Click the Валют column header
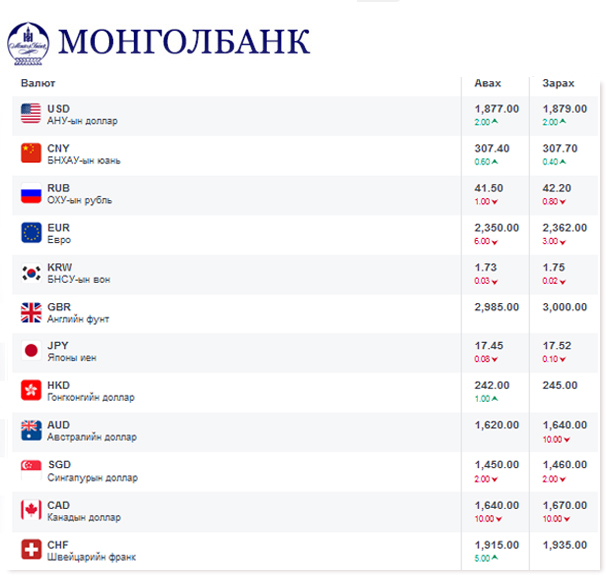Image resolution: width=610 pixels, height=585 pixels. tap(38, 83)
